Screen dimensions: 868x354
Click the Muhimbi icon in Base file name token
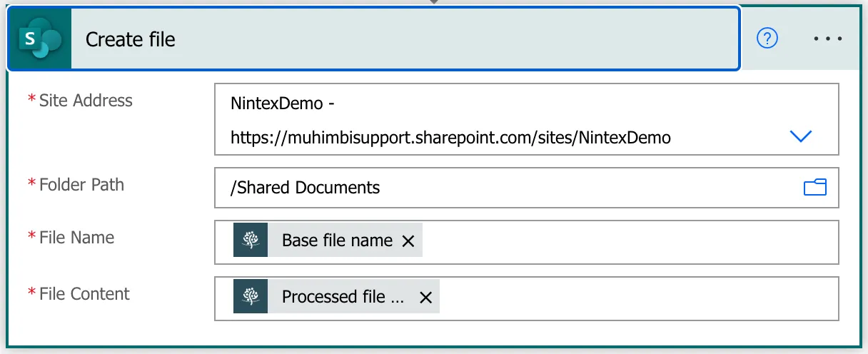[x=251, y=241]
